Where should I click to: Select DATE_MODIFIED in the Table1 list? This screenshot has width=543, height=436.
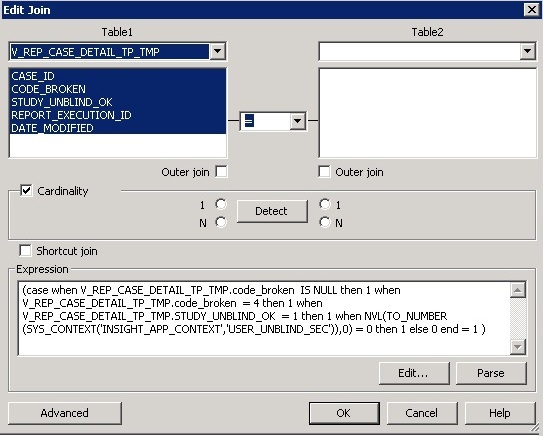(118, 128)
